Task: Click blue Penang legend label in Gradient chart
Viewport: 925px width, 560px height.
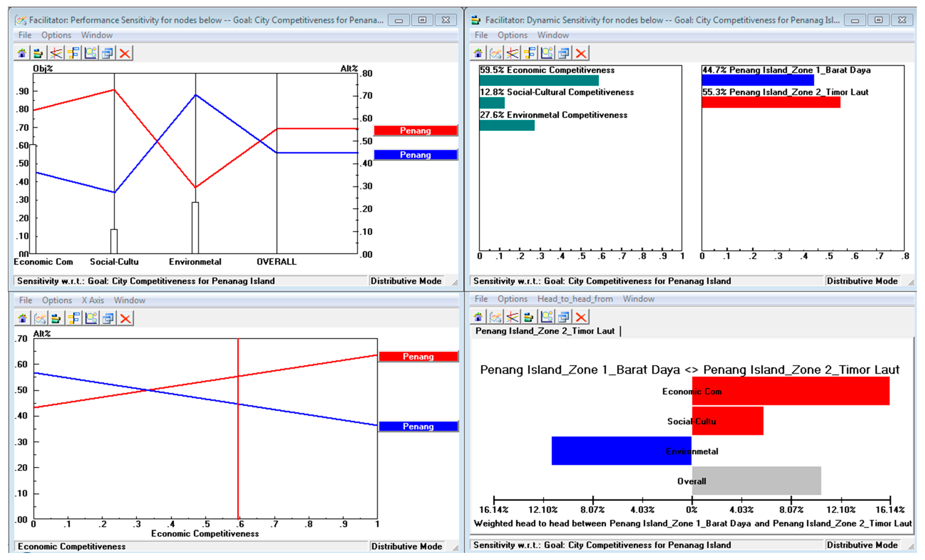Action: [418, 426]
